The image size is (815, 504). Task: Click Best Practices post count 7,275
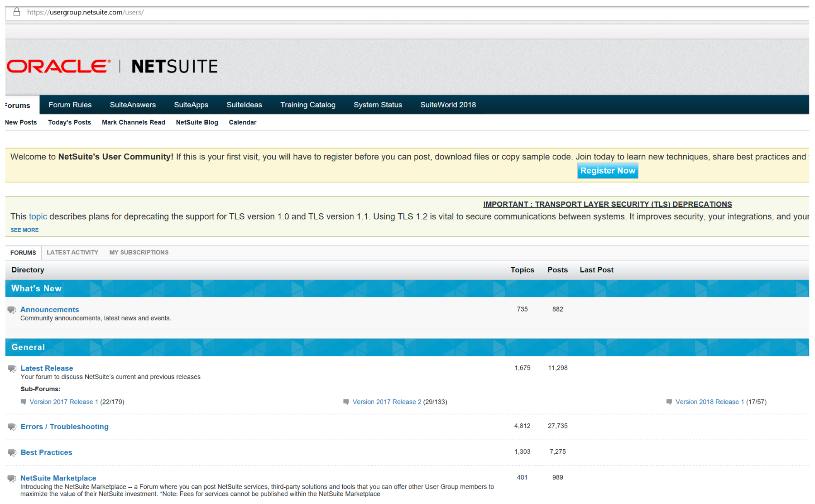point(558,452)
